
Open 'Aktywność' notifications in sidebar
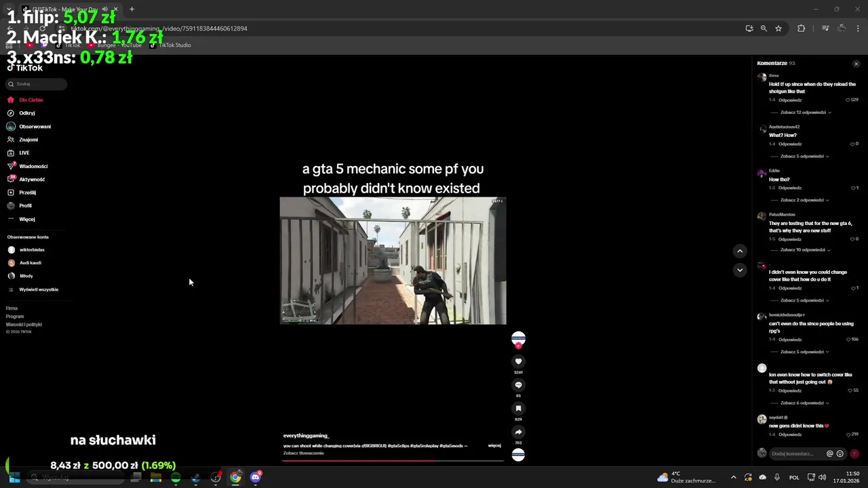(31, 180)
